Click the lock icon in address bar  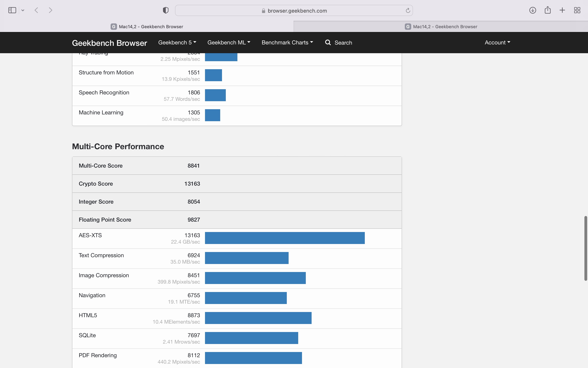(263, 11)
